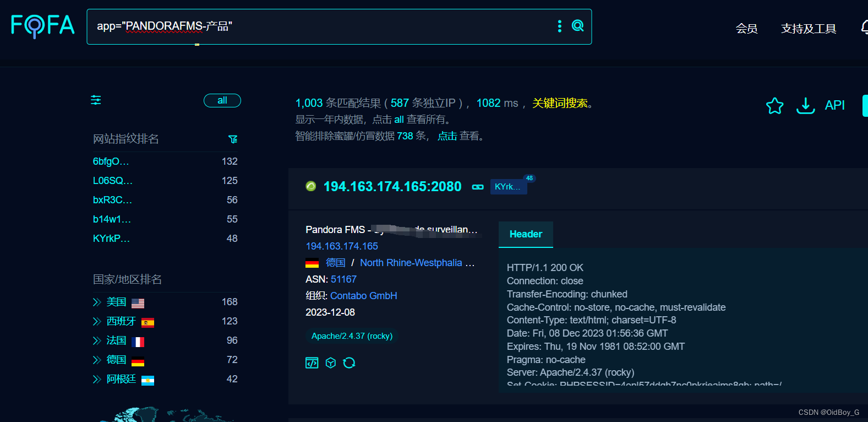This screenshot has width=868, height=422.
Task: Click the 194.163.174.165 IP link
Action: (342, 246)
